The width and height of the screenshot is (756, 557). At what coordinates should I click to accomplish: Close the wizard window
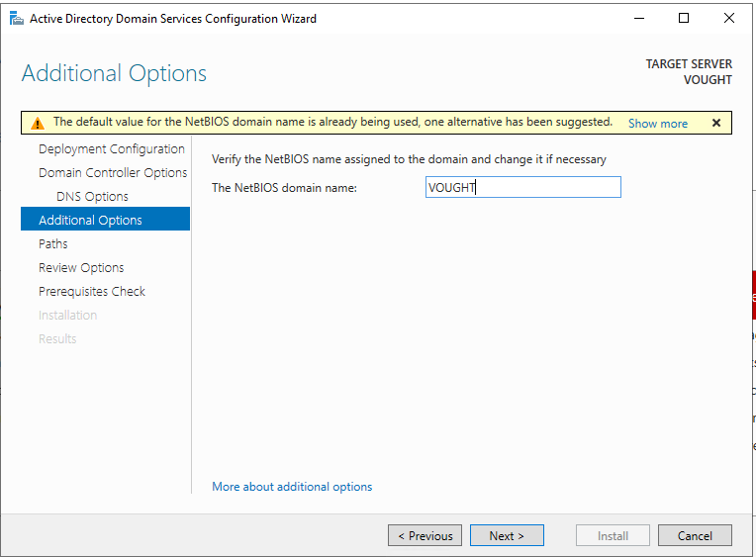pos(729,19)
